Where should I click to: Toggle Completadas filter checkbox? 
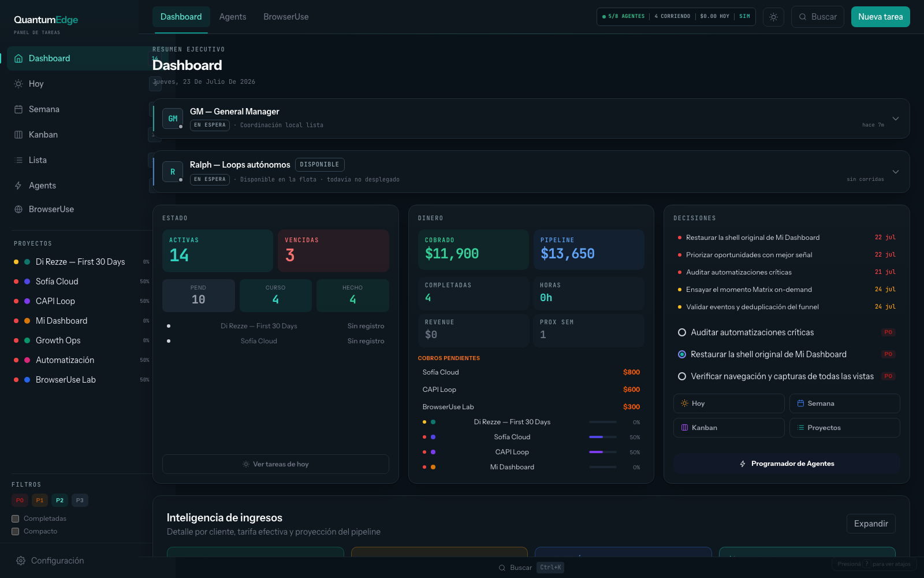(16, 518)
